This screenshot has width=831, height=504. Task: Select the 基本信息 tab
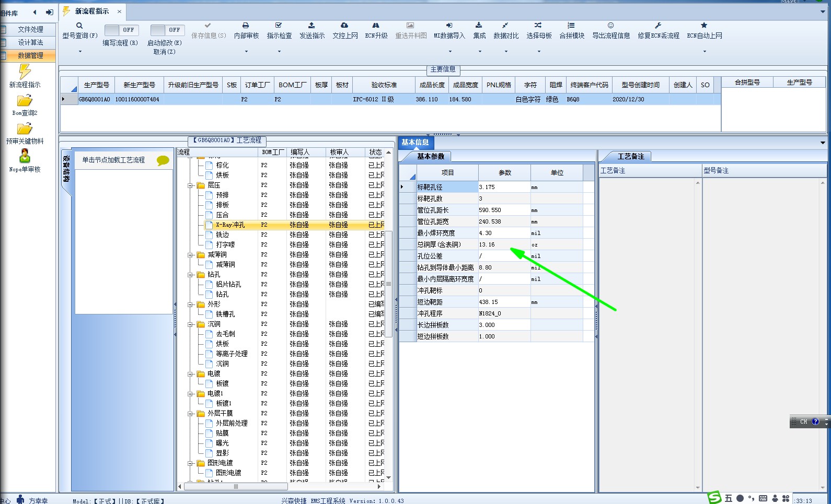pos(415,142)
